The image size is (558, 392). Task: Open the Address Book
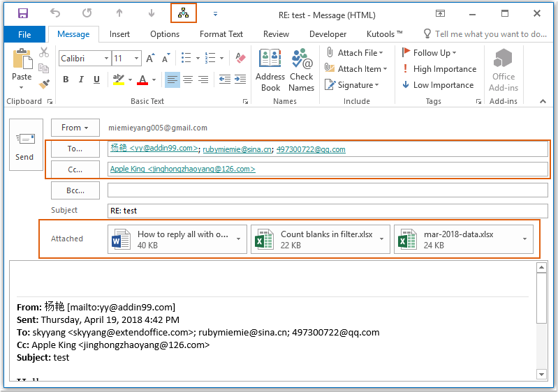pos(270,70)
